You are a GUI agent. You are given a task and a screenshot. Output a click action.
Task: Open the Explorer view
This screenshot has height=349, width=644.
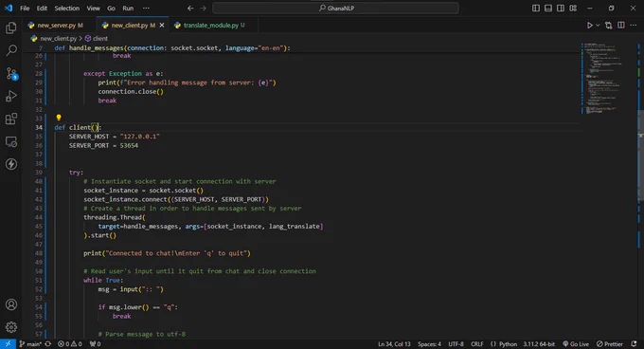click(x=11, y=28)
